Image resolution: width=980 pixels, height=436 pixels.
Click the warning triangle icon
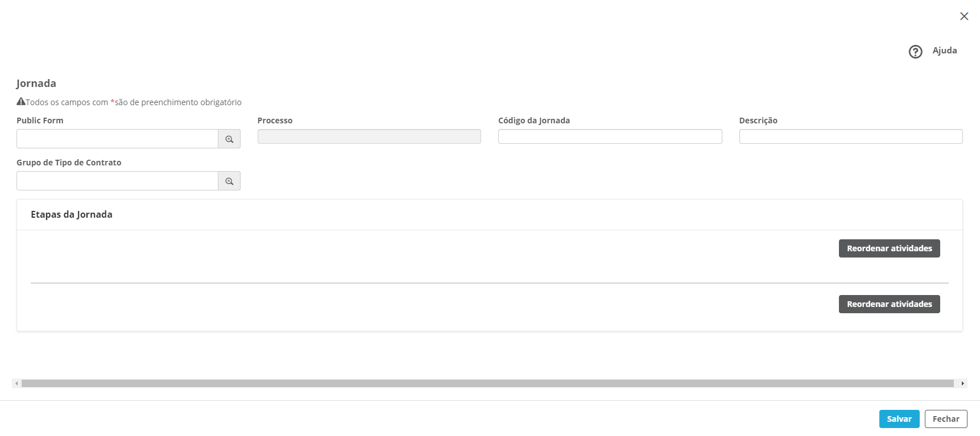coord(21,102)
